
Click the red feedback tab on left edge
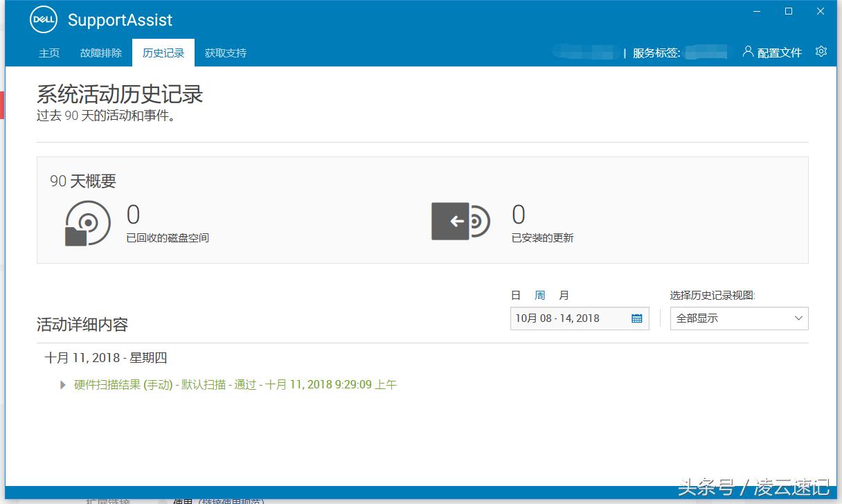pos(2,104)
